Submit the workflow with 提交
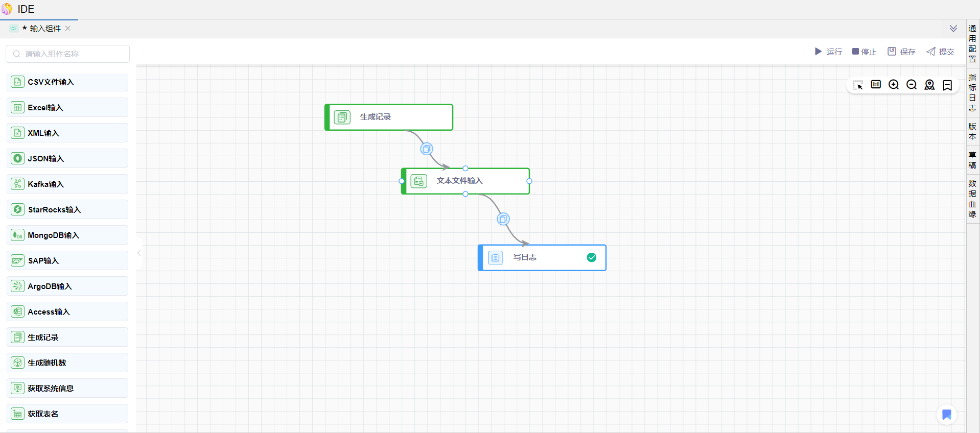This screenshot has width=980, height=433. click(940, 52)
